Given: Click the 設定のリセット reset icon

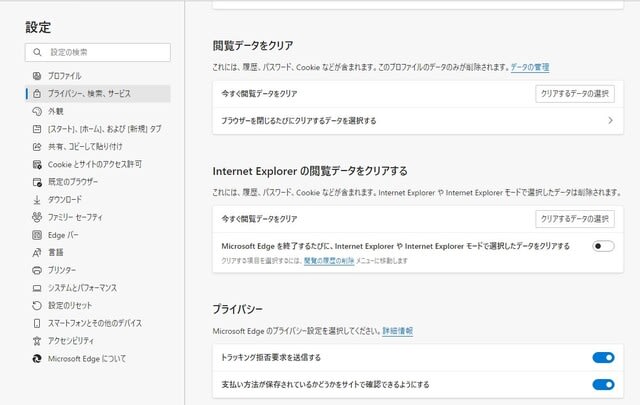Looking at the screenshot, I should pos(37,306).
